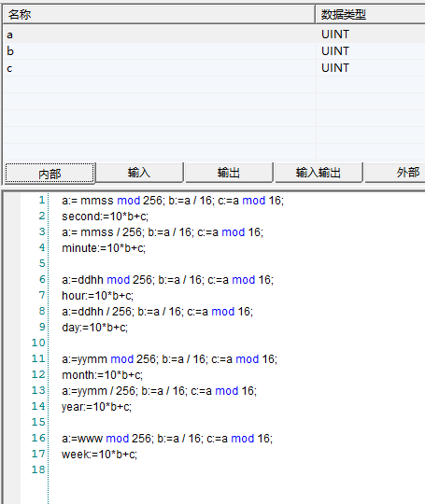
Task: Click UINT data type of variable a
Action: click(x=335, y=35)
